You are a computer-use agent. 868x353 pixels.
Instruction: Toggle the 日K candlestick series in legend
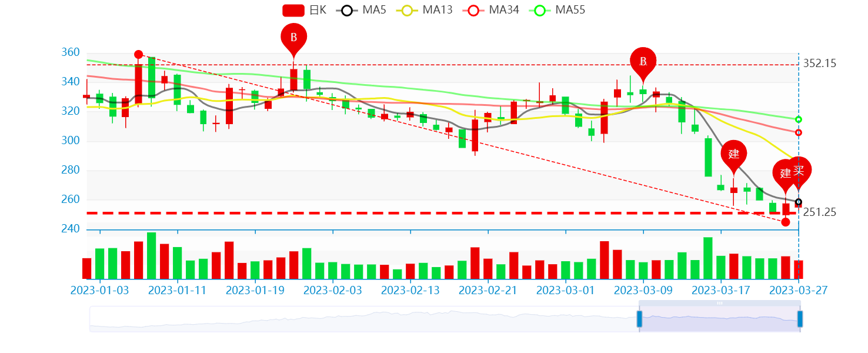304,10
